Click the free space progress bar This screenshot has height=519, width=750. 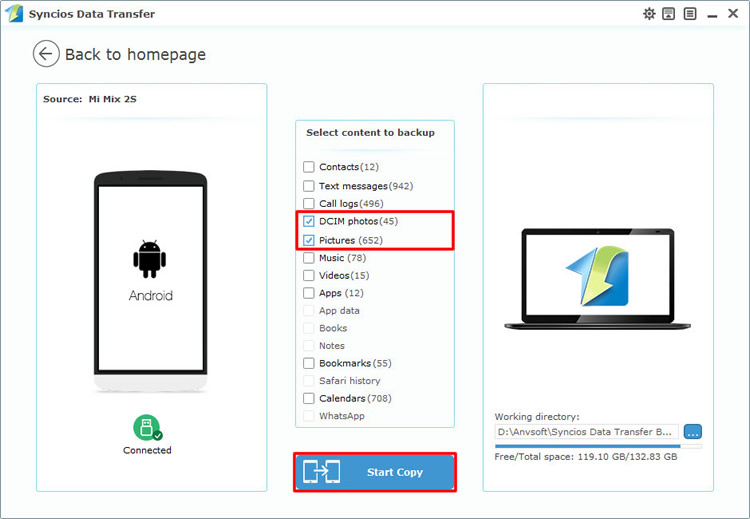(x=598, y=446)
